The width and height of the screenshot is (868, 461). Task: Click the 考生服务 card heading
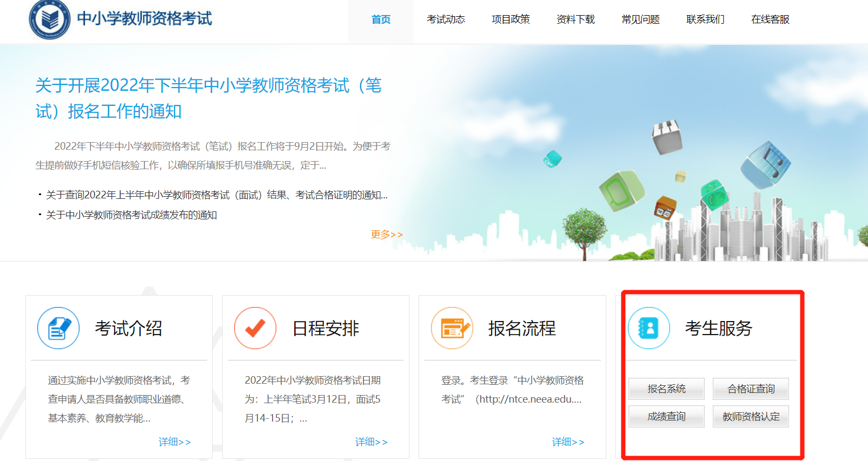pos(719,328)
